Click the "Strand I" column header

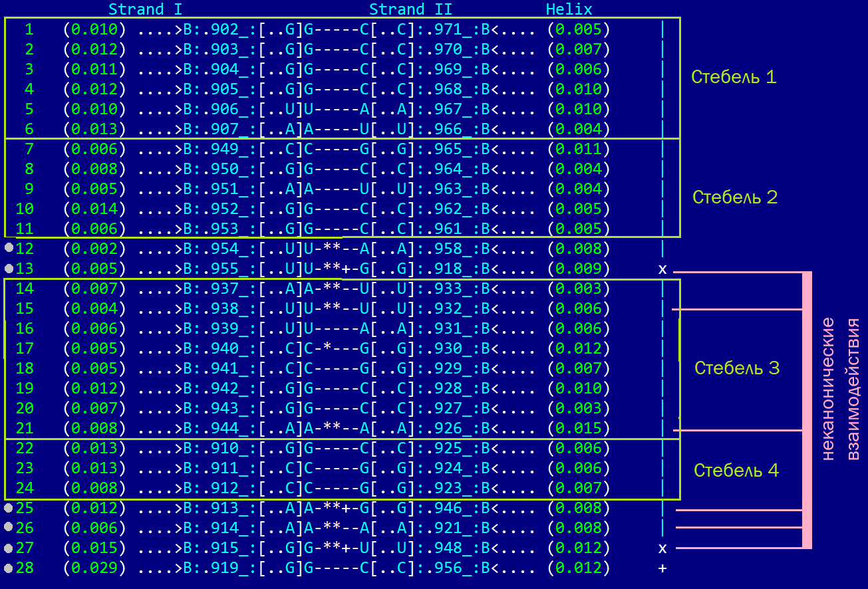[x=145, y=9]
